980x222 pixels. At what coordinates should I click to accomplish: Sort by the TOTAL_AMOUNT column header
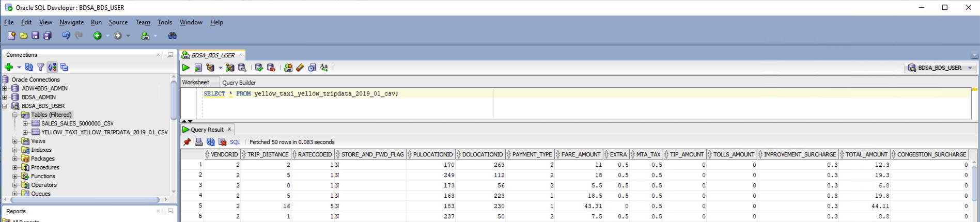pyautogui.click(x=865, y=154)
